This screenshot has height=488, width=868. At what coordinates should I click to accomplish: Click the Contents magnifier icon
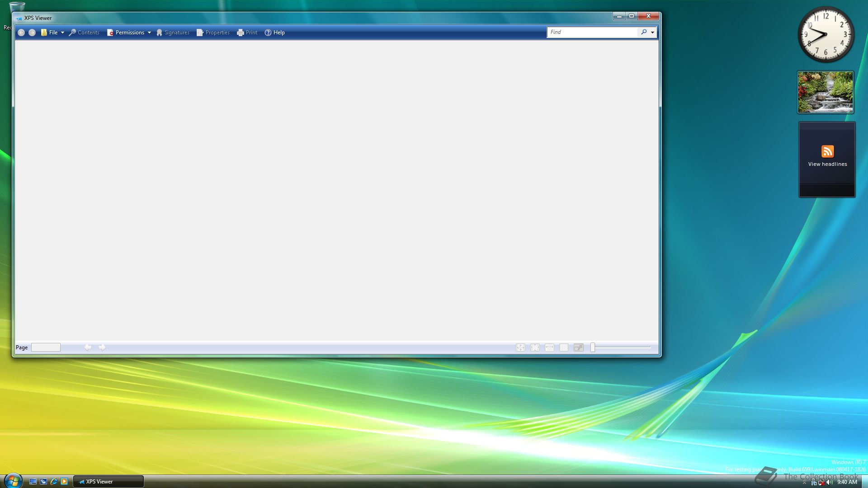[x=72, y=33]
